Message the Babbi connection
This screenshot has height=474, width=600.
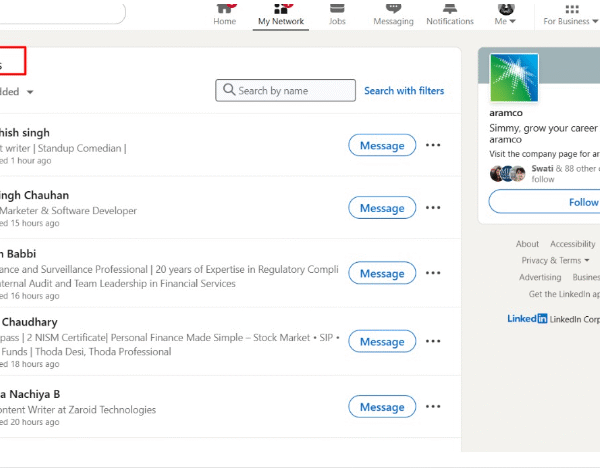click(x=382, y=273)
